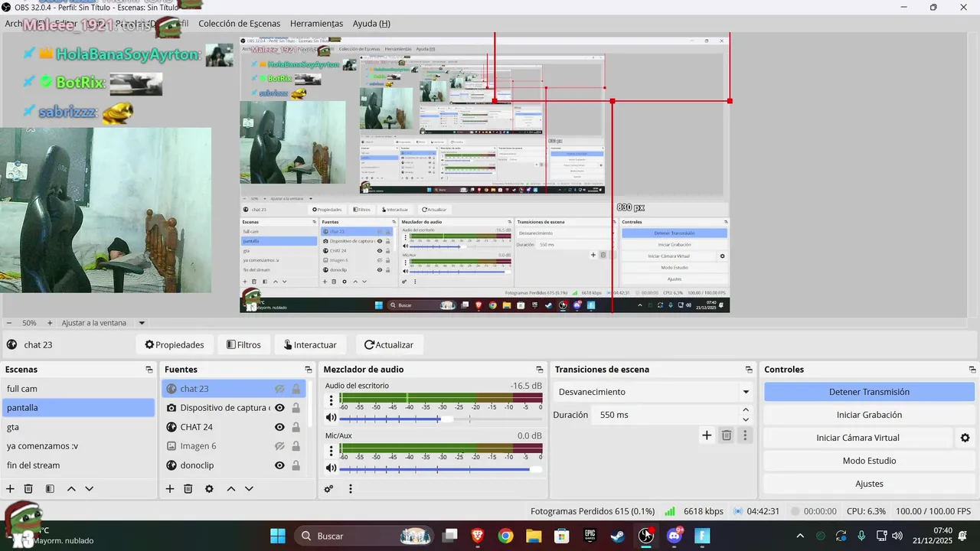Hide the CHAT 24 source

click(x=279, y=427)
